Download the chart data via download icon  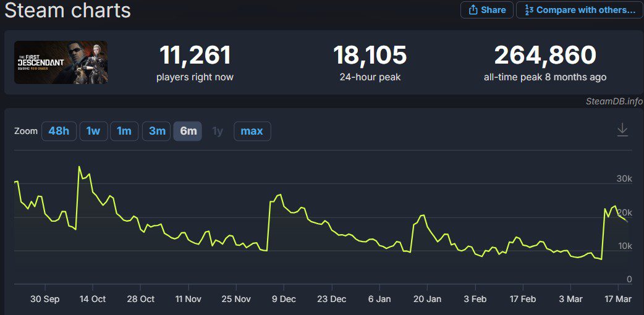[622, 130]
